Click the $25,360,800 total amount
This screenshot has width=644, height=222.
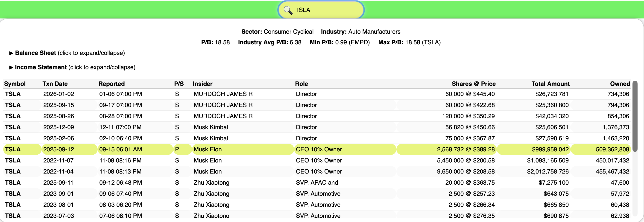[552, 105]
